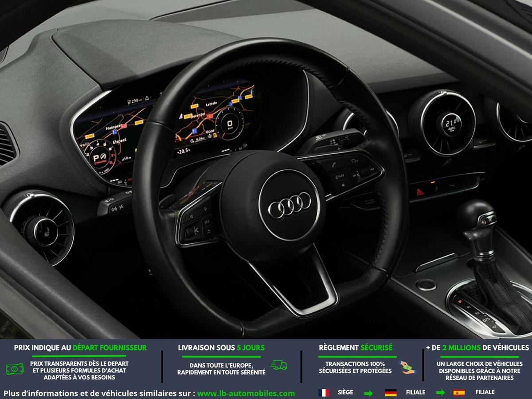Click the Audi four-rings logo on the wheel
The image size is (532, 399).
pyautogui.click(x=290, y=205)
